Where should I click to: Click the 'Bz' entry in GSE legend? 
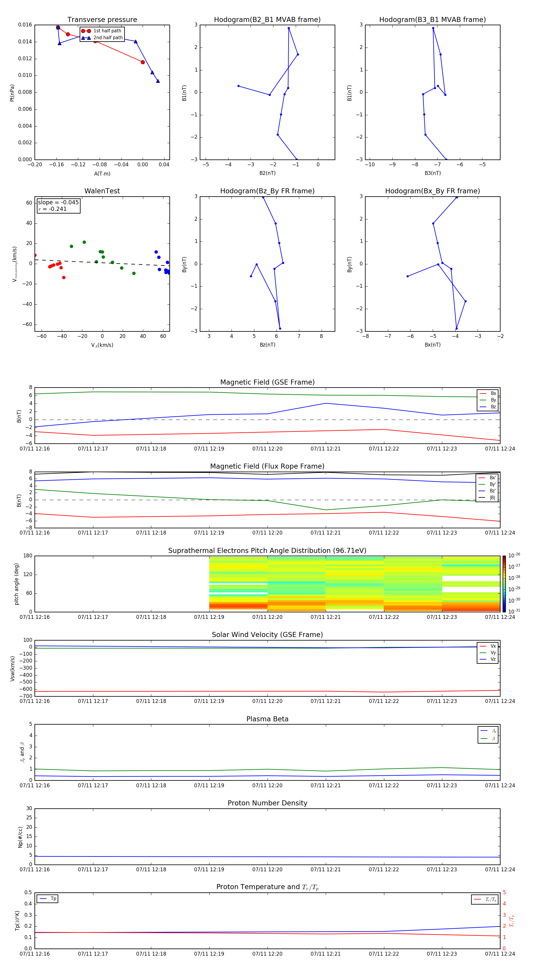[x=488, y=407]
